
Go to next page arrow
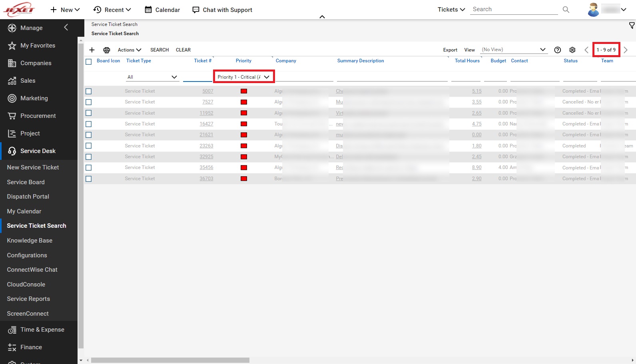click(x=626, y=50)
